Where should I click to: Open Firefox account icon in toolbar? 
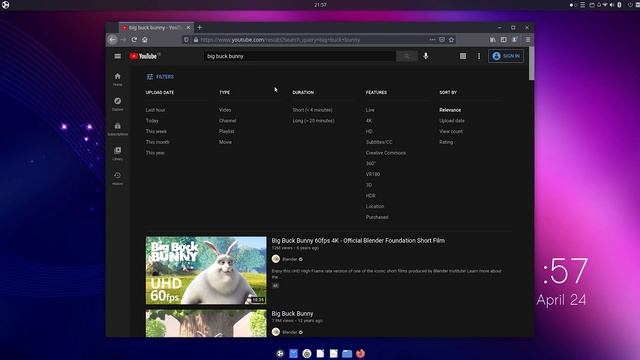(515, 40)
